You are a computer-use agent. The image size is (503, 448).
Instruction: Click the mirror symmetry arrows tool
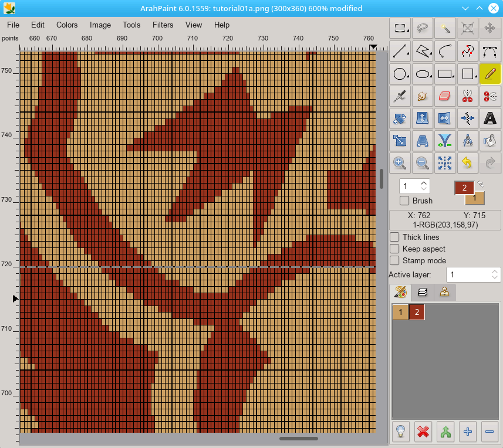467,118
